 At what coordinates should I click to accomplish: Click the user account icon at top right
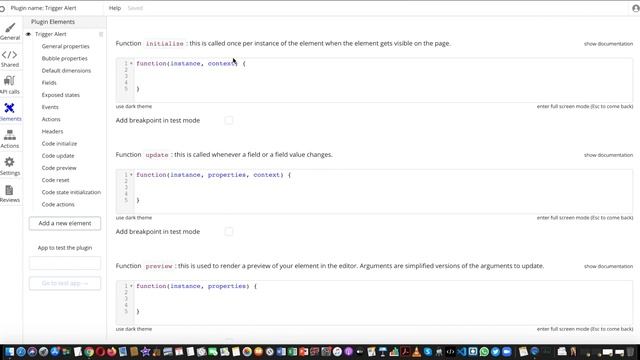(x=636, y=8)
